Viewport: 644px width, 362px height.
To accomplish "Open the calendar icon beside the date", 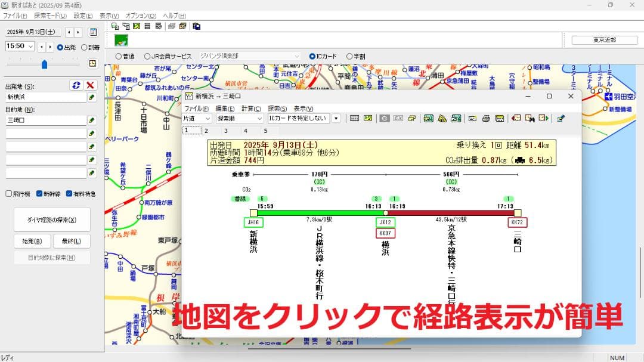I will [92, 32].
